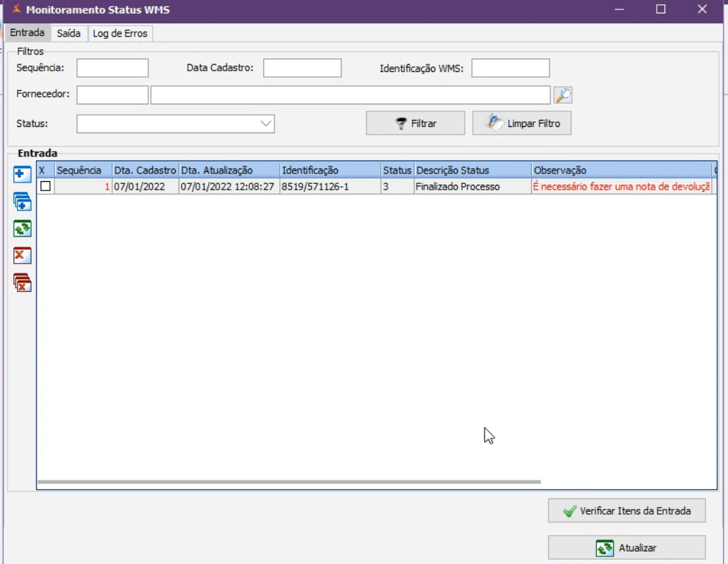Image resolution: width=728 pixels, height=564 pixels.
Task: Focus the Fornecedor name field
Action: point(351,95)
